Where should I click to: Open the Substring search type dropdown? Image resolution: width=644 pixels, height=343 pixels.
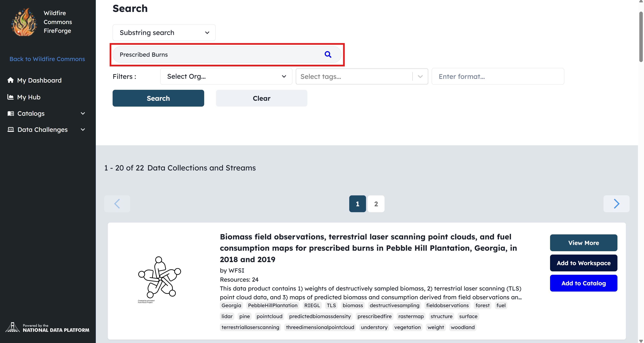(x=164, y=32)
